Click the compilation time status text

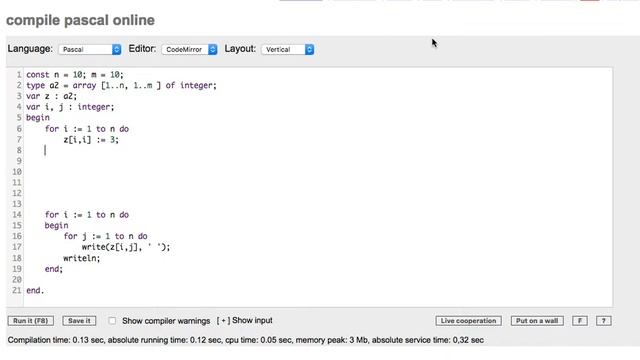click(246, 340)
